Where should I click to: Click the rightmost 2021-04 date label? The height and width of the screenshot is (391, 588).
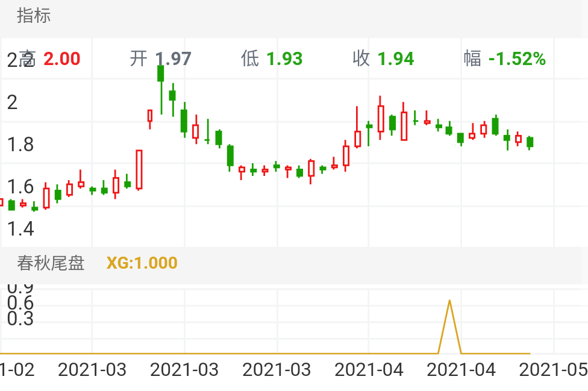pyautogui.click(x=461, y=369)
